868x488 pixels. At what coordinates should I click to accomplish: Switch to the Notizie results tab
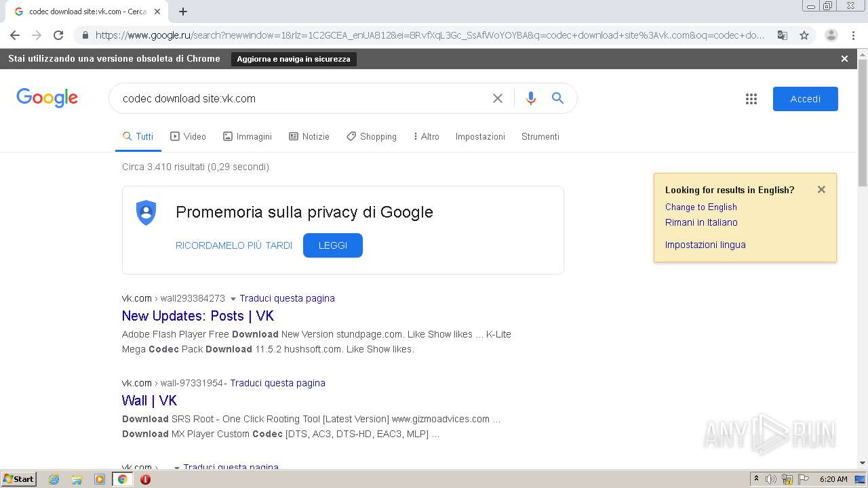coord(309,136)
